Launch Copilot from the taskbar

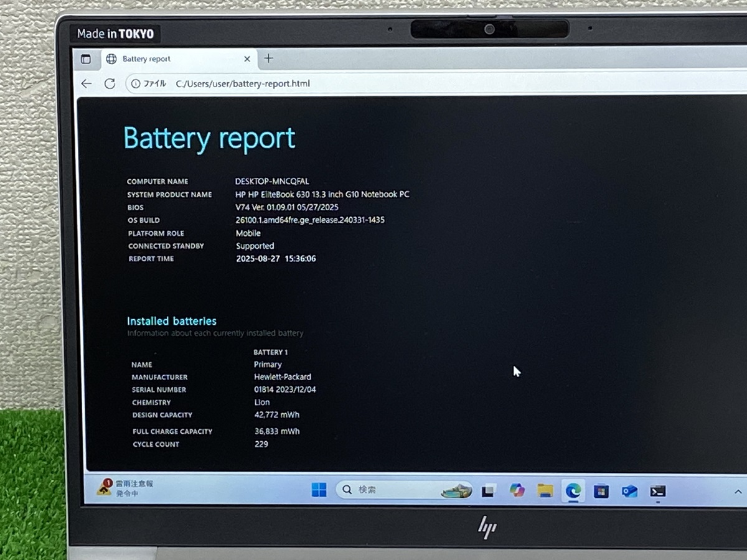[517, 490]
